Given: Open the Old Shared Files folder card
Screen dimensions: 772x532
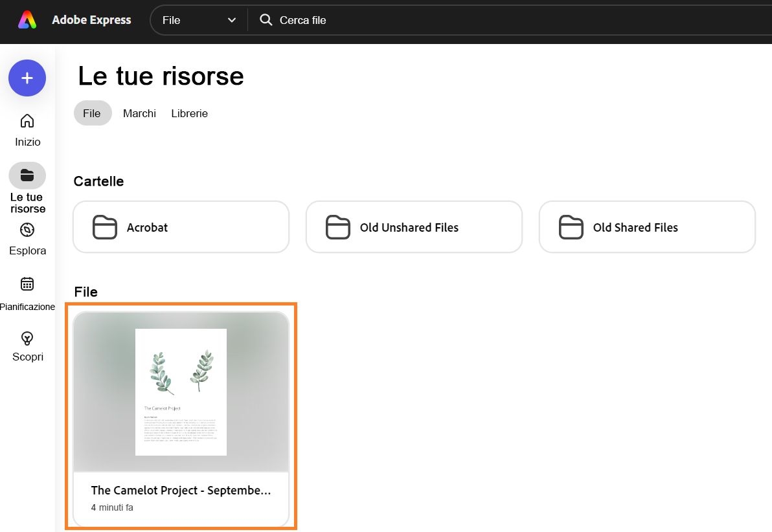Looking at the screenshot, I should click(x=647, y=227).
